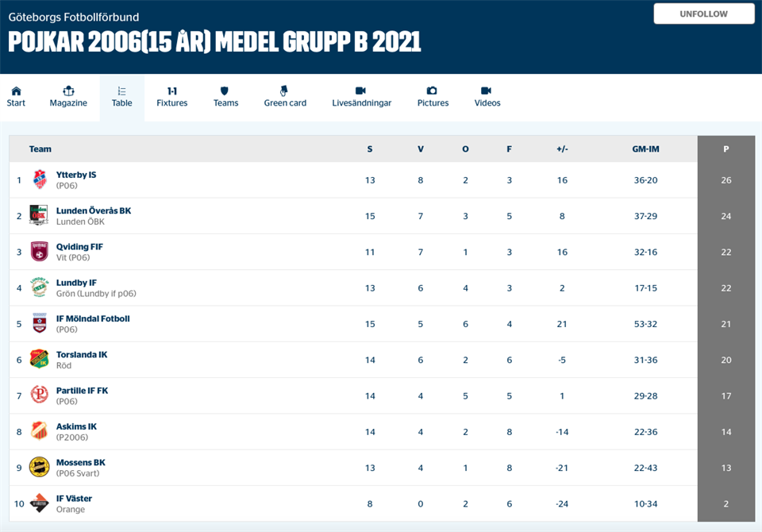Click the Qviding FIF maroon crest
The width and height of the screenshot is (762, 532).
[39, 252]
